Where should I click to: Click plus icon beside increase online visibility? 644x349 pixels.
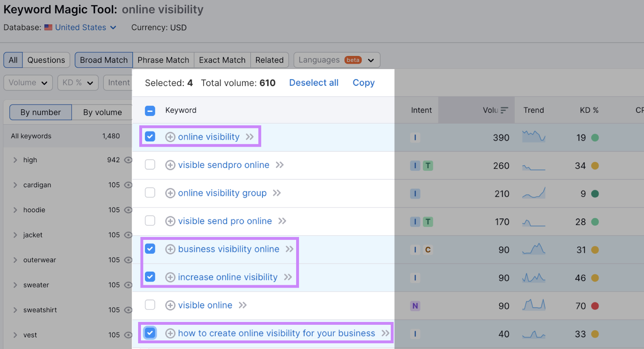pos(170,277)
